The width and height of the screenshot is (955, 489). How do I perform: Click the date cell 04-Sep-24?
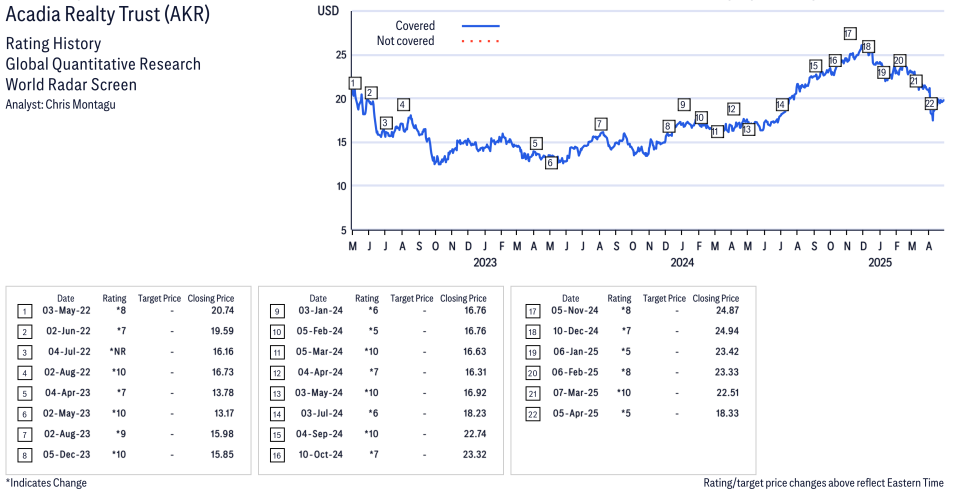(x=319, y=434)
